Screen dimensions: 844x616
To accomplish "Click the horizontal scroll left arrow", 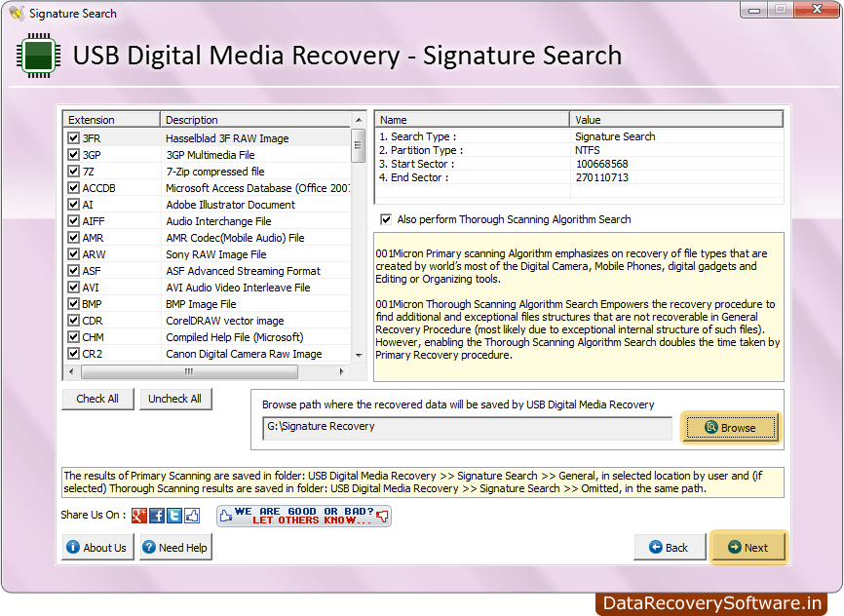I will 71,371.
